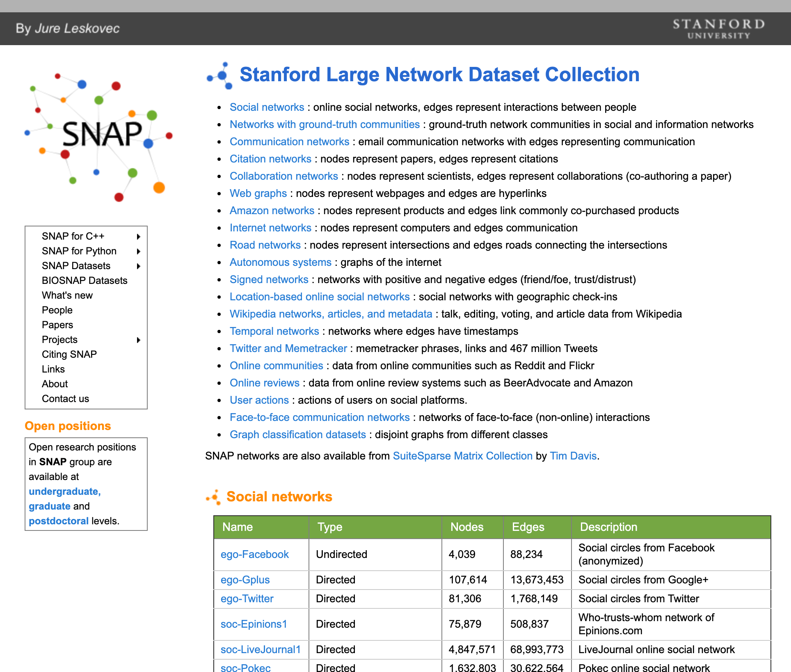This screenshot has width=791, height=672.
Task: Open the What's new menu item
Action: coord(67,295)
